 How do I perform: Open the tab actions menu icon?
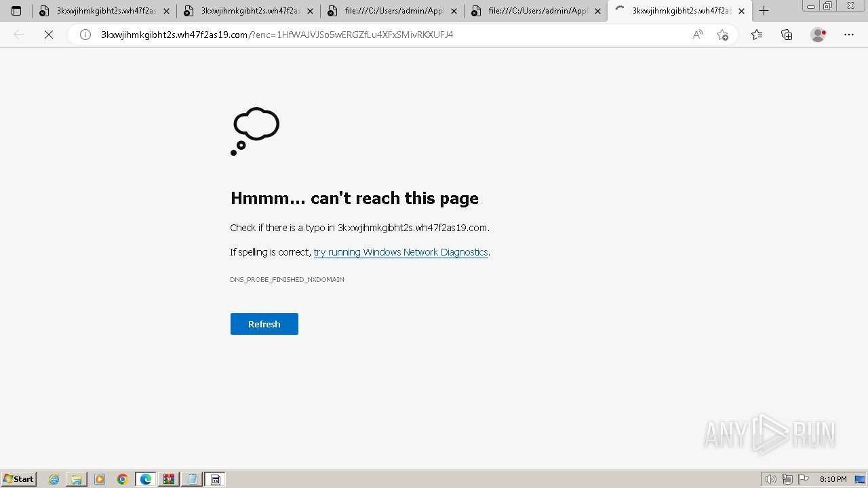16,11
